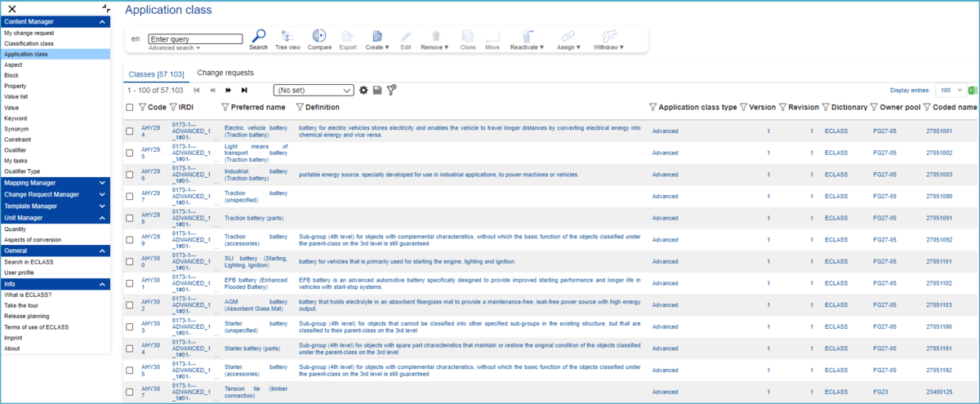Open Classification class in the sidebar
This screenshot has height=404, width=980.
tap(29, 43)
